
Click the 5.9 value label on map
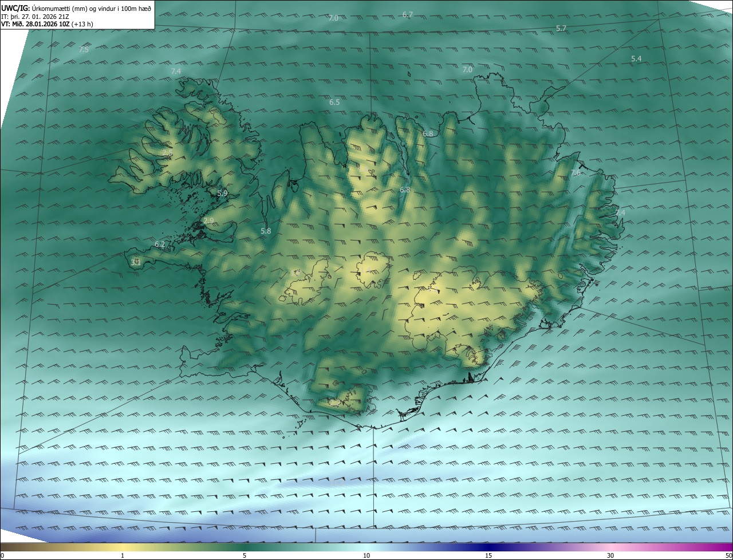click(222, 194)
